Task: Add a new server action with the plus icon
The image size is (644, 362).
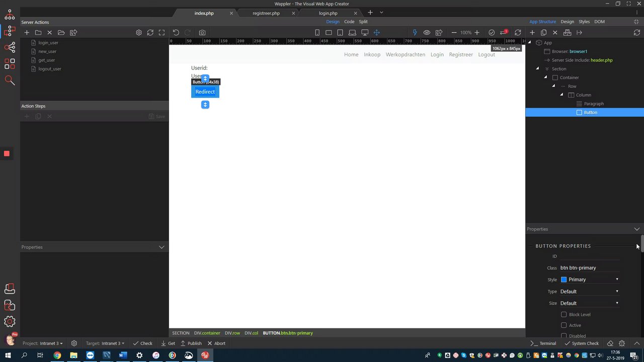Action: (x=27, y=33)
